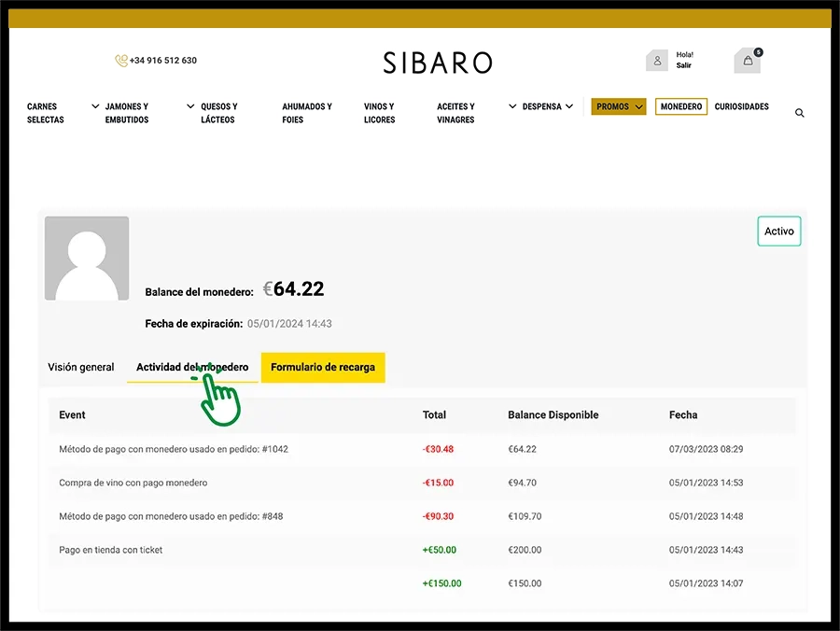Go to Ahumados y Foies
The image size is (840, 631).
pos(307,113)
